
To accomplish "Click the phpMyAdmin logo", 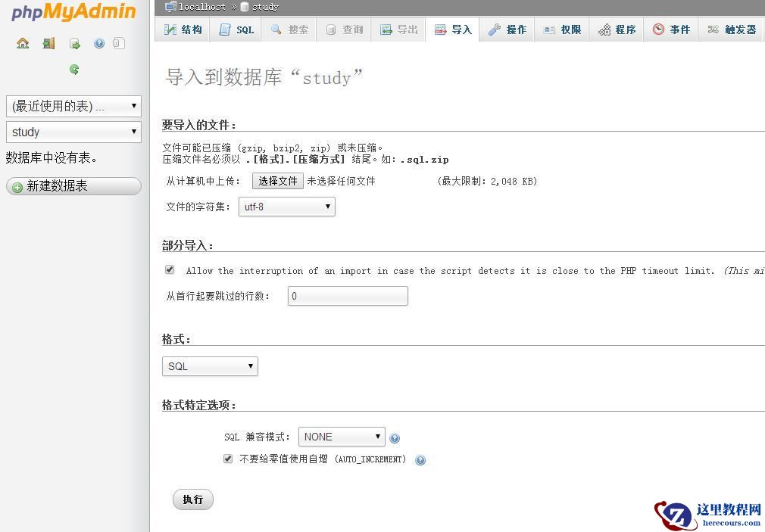I will pos(73,11).
